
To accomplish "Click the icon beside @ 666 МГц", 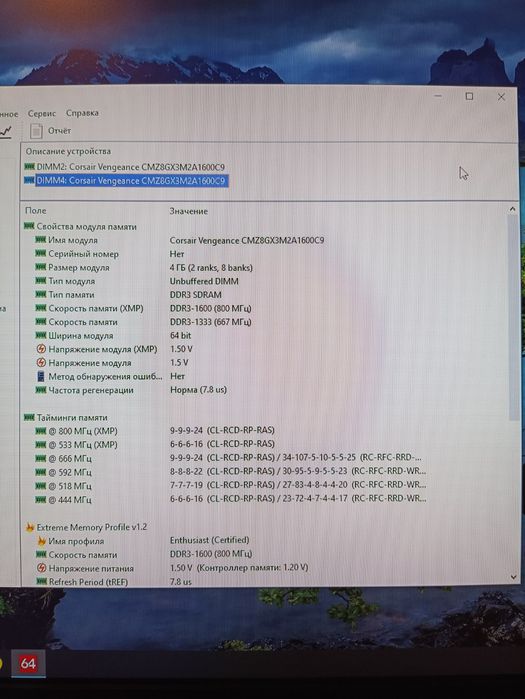I will 41,458.
